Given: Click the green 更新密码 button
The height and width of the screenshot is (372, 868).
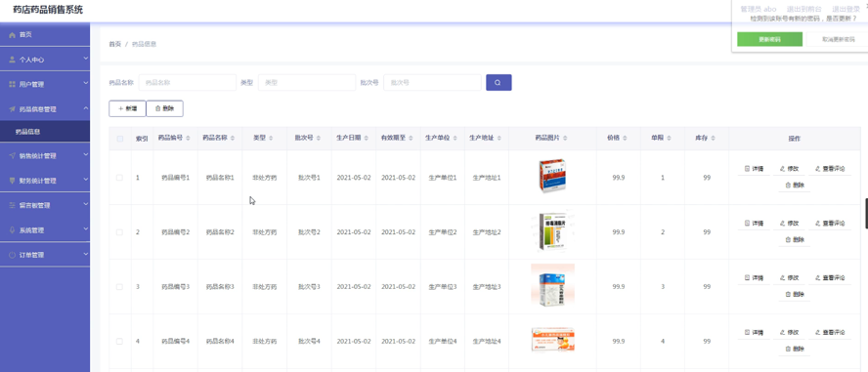Looking at the screenshot, I should (769, 39).
